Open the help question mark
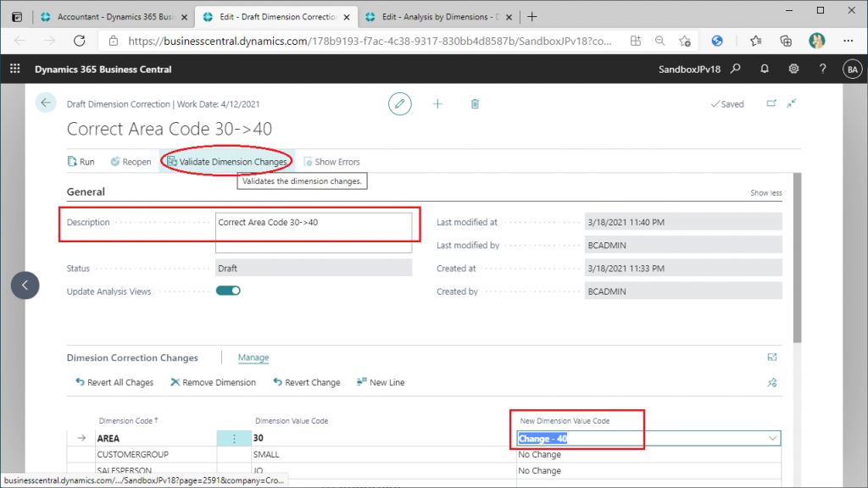 click(x=822, y=69)
